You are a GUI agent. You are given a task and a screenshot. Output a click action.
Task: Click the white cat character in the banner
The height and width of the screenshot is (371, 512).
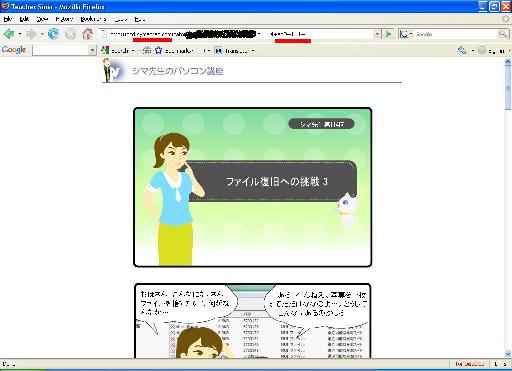click(x=347, y=210)
